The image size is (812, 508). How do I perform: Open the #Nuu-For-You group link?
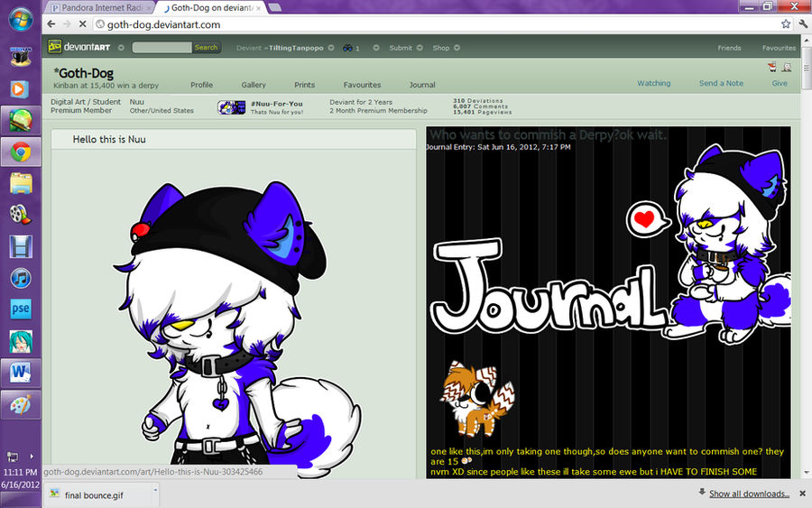[x=277, y=104]
